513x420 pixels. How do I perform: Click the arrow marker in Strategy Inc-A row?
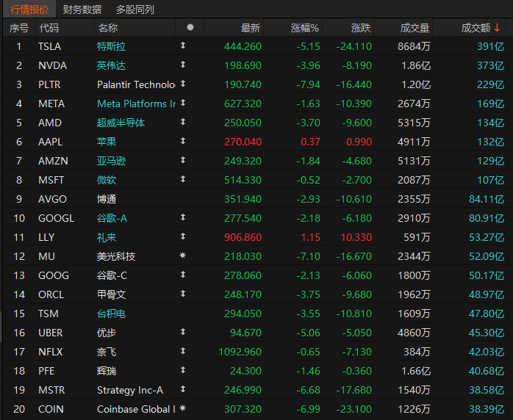[183, 389]
